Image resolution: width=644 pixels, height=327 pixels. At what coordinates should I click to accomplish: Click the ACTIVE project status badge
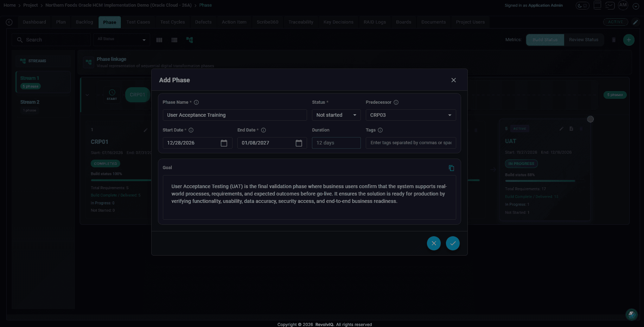(x=616, y=22)
